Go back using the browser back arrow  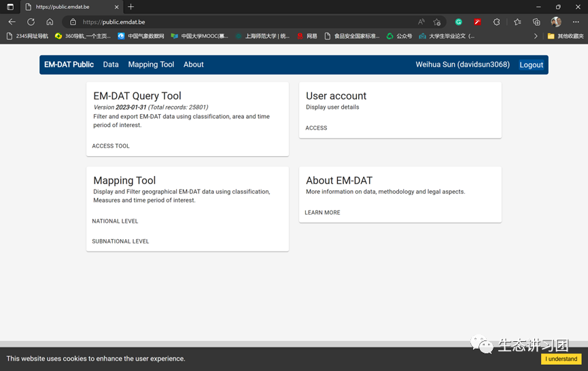point(12,22)
